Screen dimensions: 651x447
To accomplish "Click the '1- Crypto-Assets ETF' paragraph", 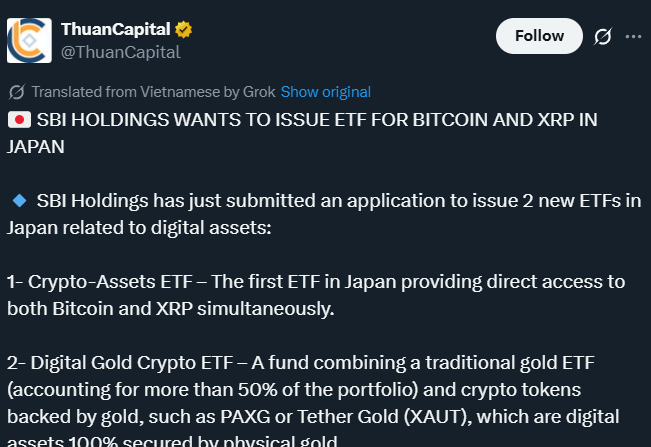I will coord(316,295).
